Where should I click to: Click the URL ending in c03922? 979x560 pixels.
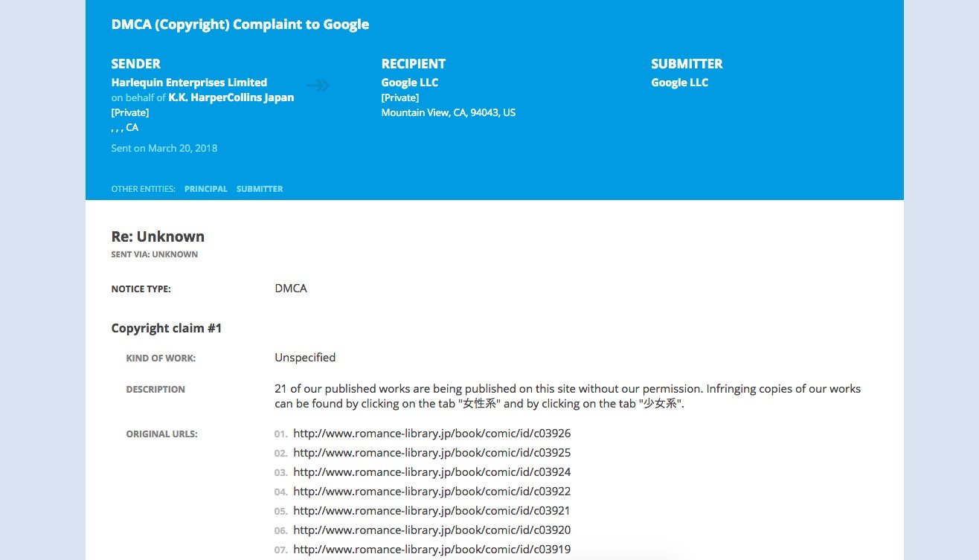pyautogui.click(x=432, y=492)
